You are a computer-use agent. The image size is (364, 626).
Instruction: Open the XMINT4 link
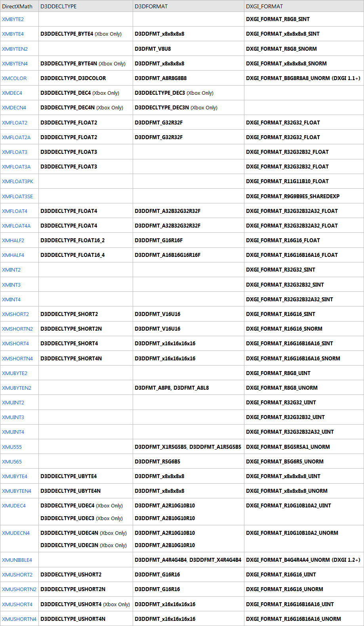(11, 299)
